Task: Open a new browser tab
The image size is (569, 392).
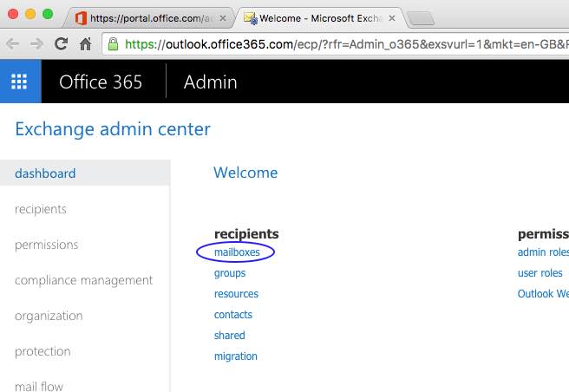Action: coord(421,18)
